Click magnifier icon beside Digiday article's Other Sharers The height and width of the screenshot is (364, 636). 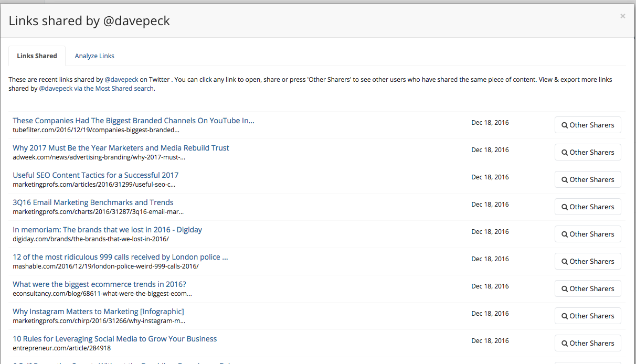pos(565,234)
